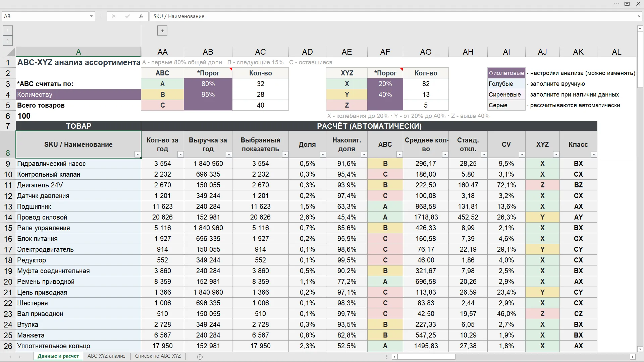Click the Insert Function fx icon
The height and width of the screenshot is (362, 644).
click(x=141, y=16)
